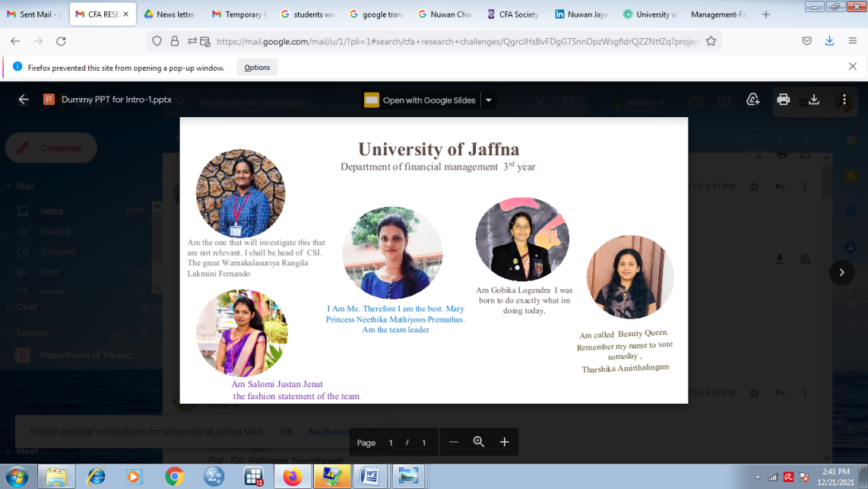The image size is (868, 489).
Task: Dismiss the pop-up blocked notification bar
Action: (x=852, y=67)
